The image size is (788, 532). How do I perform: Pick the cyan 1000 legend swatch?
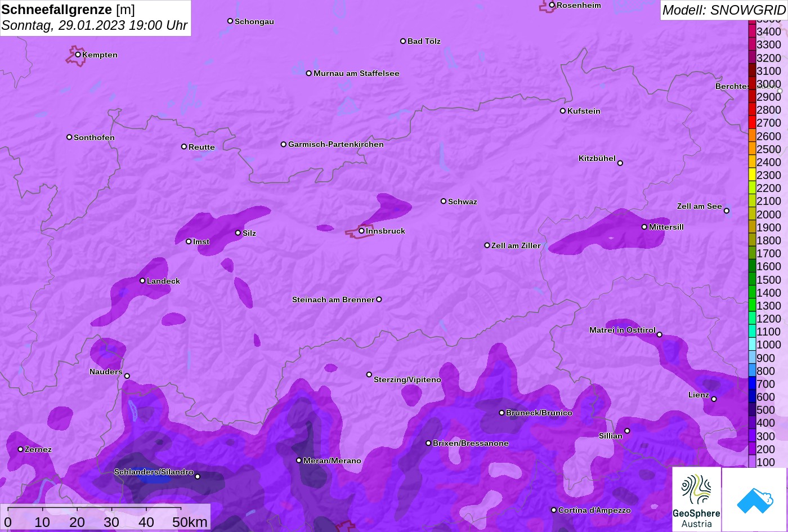[x=752, y=345]
